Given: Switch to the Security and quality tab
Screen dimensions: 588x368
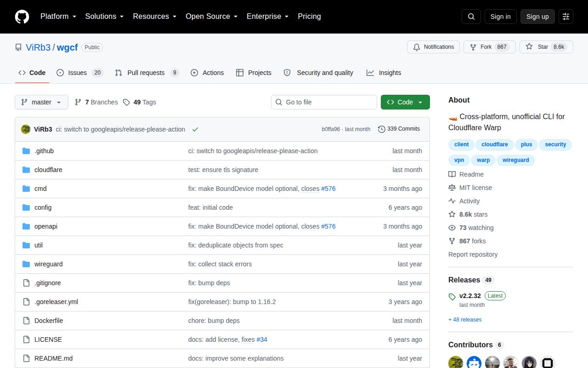Looking at the screenshot, I should point(318,73).
